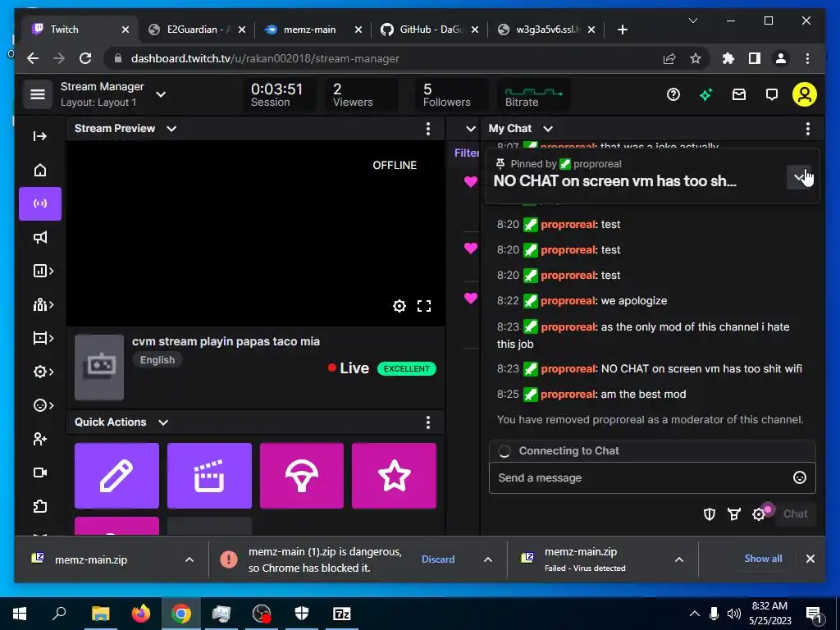Switch to the E2Guardian tab
The image size is (840, 630).
tap(196, 30)
